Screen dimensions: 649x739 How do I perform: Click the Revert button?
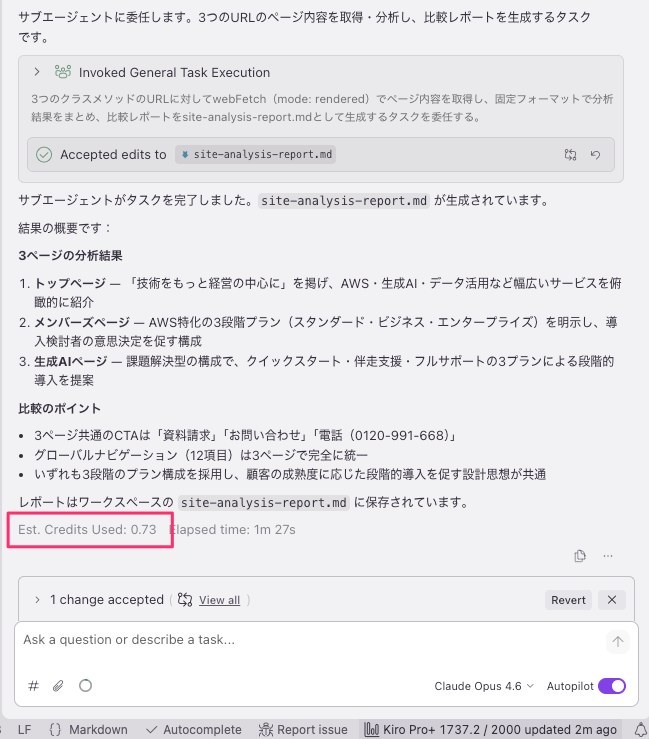tap(568, 600)
